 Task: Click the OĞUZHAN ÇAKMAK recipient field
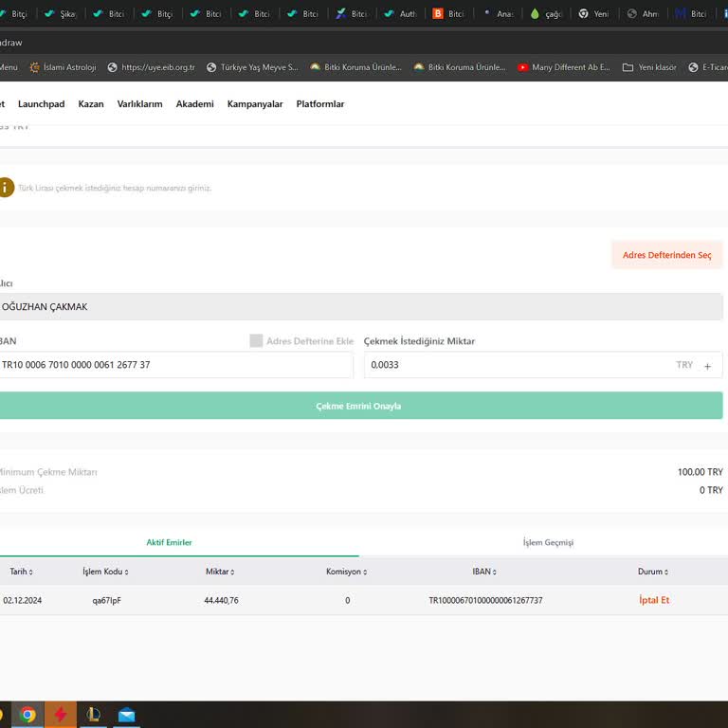[x=361, y=306]
